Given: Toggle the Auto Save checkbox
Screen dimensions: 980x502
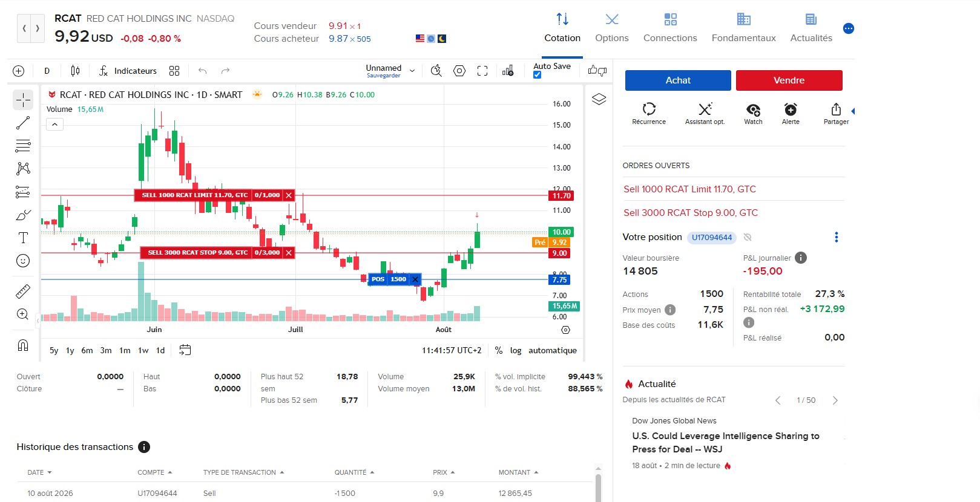Looking at the screenshot, I should pyautogui.click(x=538, y=75).
